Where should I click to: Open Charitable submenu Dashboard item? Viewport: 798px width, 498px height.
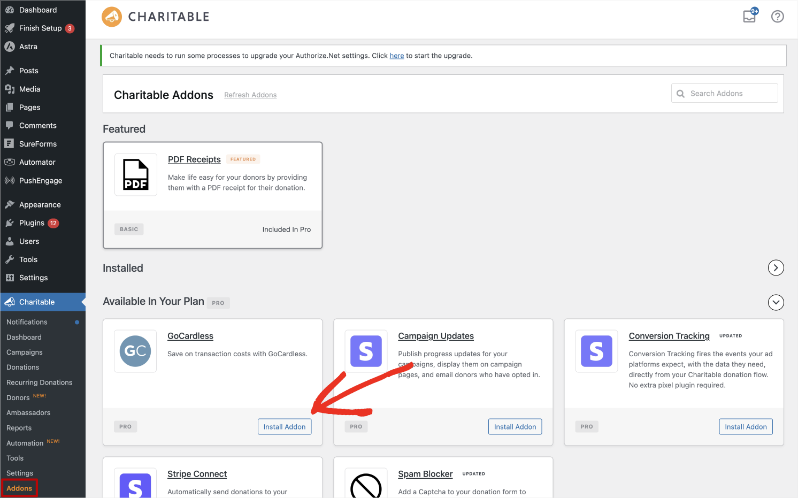coord(23,337)
